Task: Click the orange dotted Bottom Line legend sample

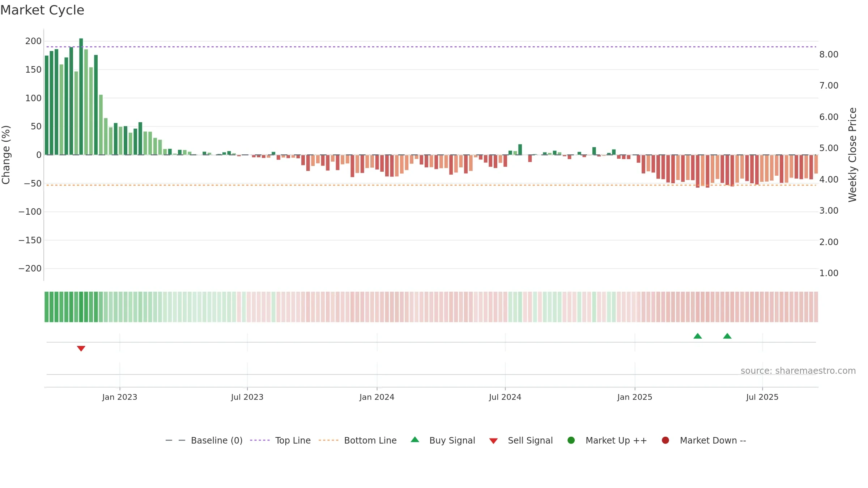Action: (328, 440)
